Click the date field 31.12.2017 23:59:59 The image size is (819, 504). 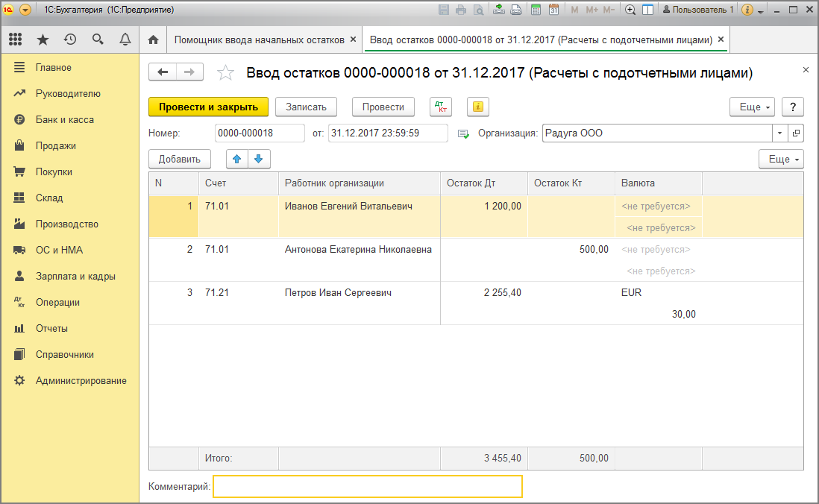point(388,133)
